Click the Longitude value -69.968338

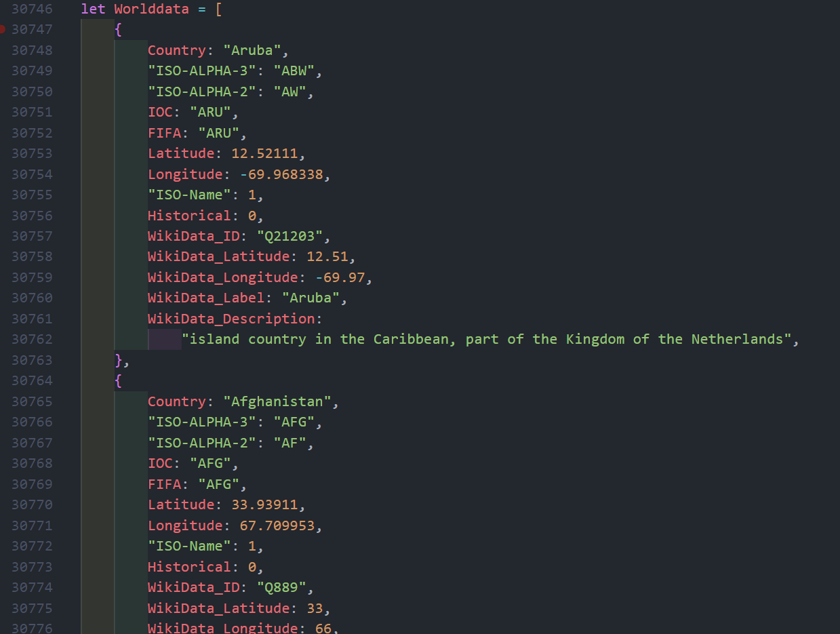click(x=281, y=174)
